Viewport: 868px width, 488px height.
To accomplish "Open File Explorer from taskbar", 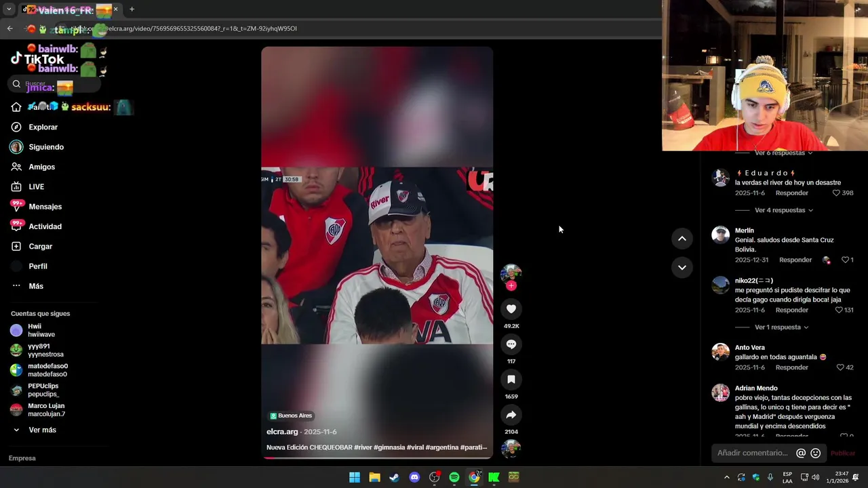I will click(x=374, y=477).
